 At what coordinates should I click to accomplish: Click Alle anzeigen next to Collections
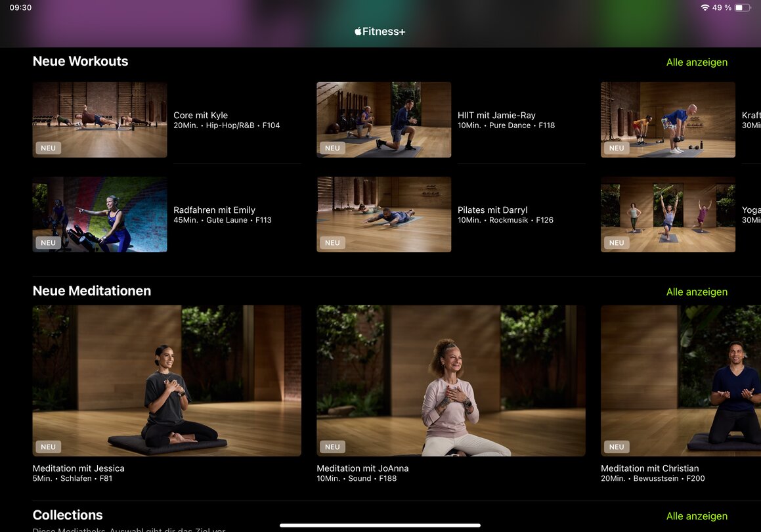697,516
